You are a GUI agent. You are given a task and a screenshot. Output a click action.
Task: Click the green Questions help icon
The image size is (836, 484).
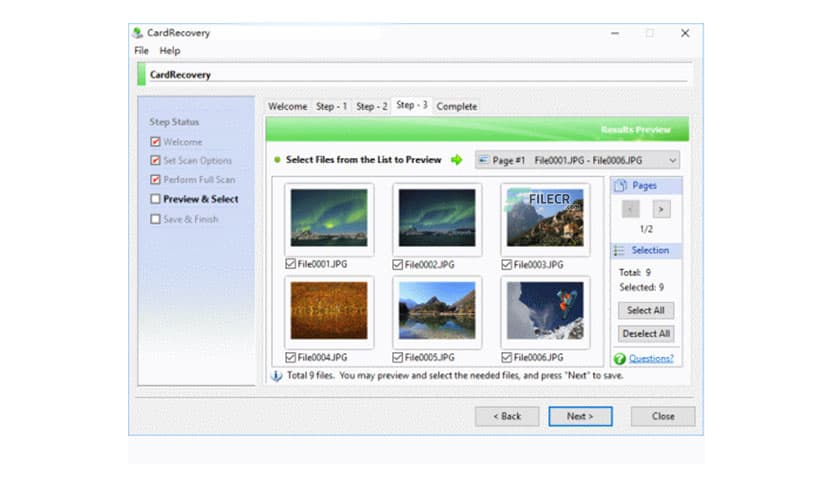[x=620, y=359]
